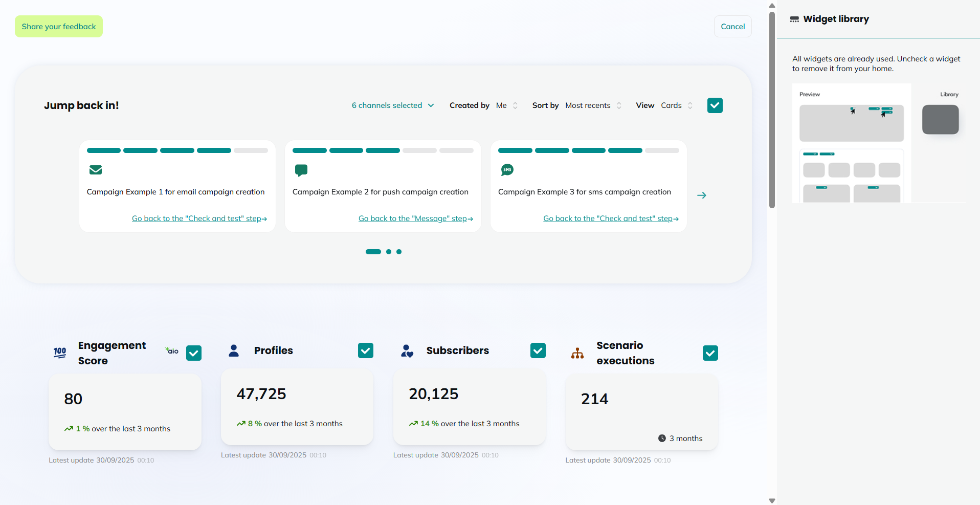
Task: Click 'Campaign Example 1 for email campaign creation' title
Action: click(176, 192)
